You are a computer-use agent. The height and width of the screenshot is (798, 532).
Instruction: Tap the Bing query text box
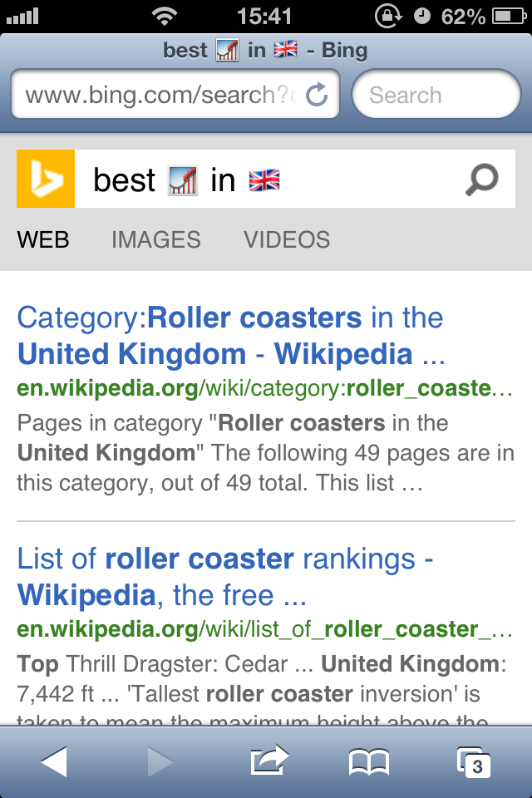[266, 180]
